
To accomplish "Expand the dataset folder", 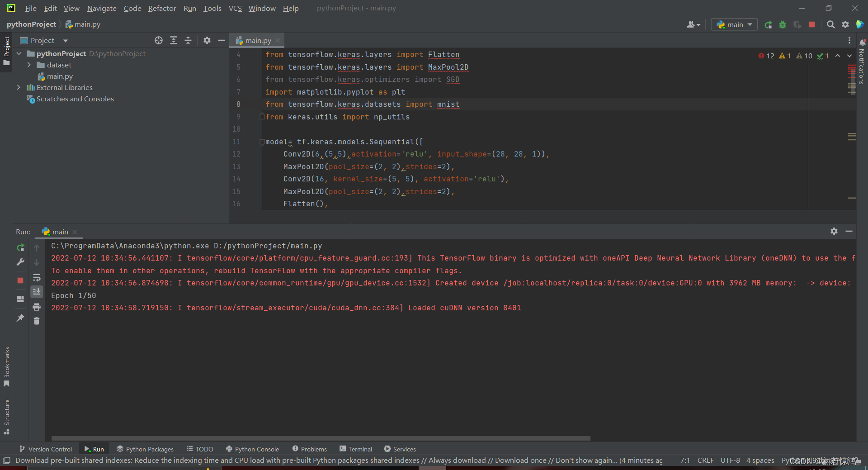I will coord(29,65).
